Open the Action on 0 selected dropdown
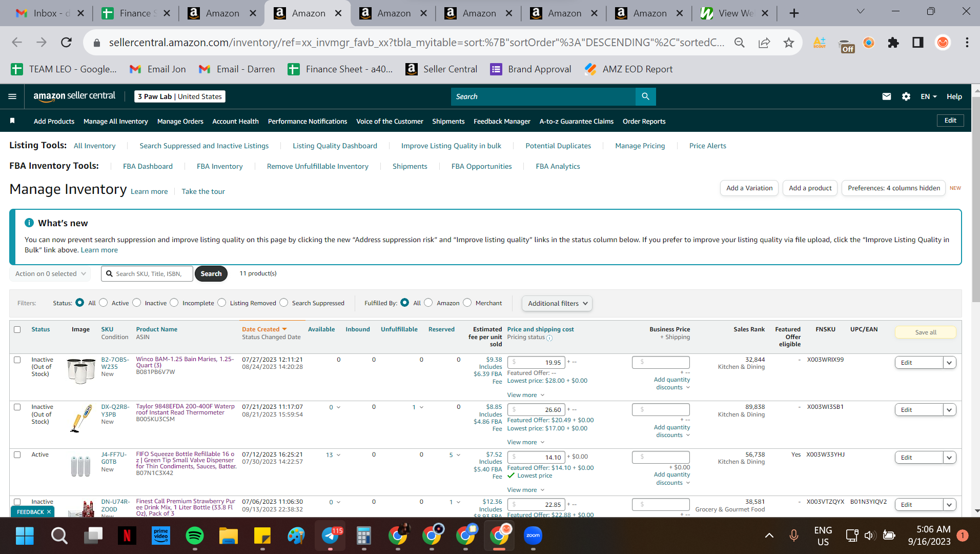Viewport: 980px width, 554px height. point(50,273)
